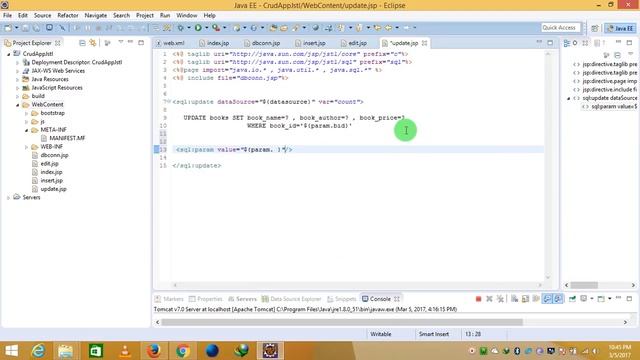Collapse the CrudAppJstl project node
Viewport: 640px width, 360px height.
[9, 54]
